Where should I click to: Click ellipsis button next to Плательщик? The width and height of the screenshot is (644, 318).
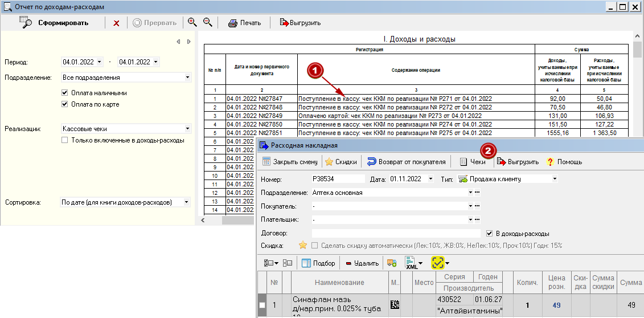coord(477,220)
